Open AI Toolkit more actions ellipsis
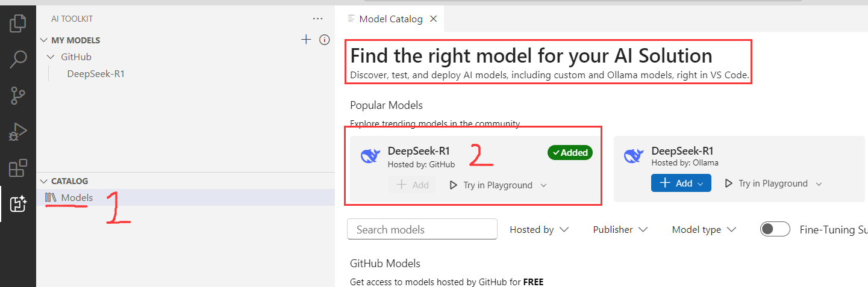The width and height of the screenshot is (868, 287). coord(318,19)
